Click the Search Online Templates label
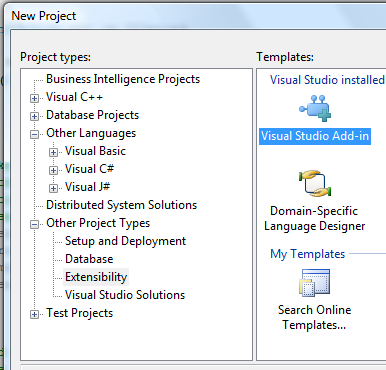Viewport: 386px width, 370px height. tap(315, 317)
